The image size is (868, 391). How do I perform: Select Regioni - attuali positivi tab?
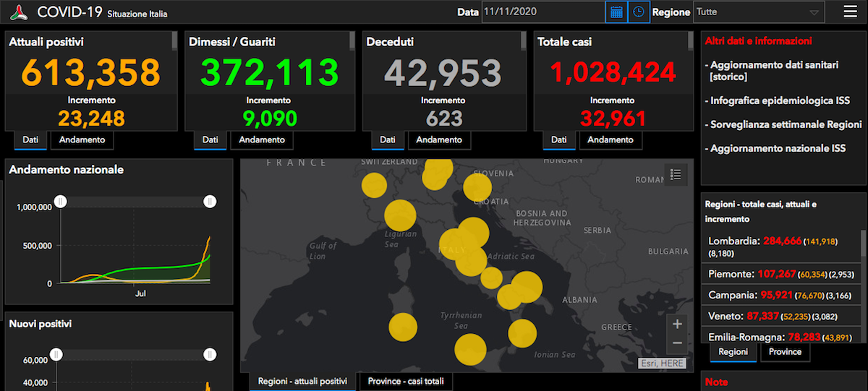(302, 382)
